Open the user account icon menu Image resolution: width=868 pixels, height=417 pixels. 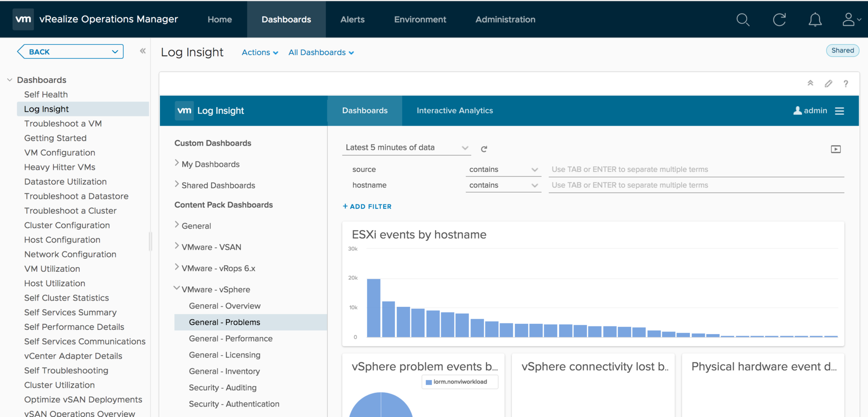[x=851, y=19]
